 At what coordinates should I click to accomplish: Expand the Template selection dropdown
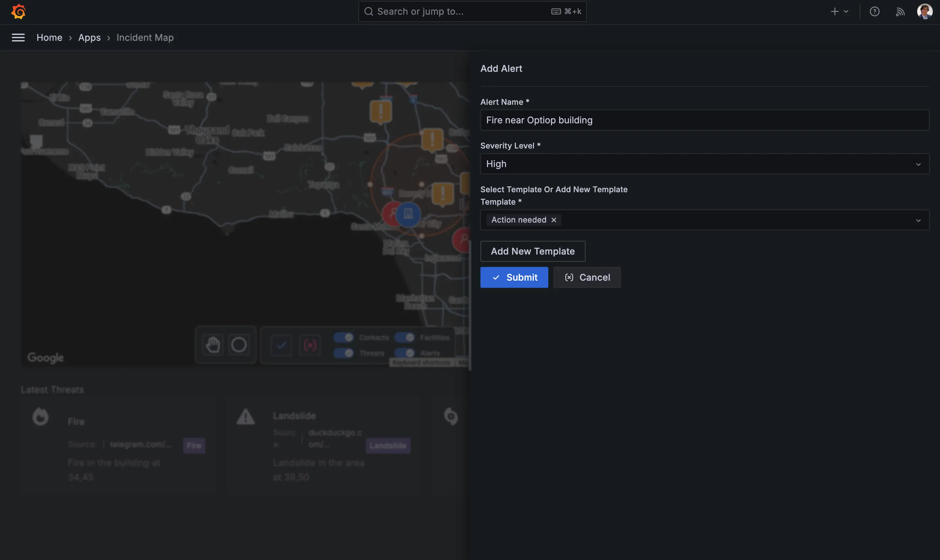click(918, 220)
